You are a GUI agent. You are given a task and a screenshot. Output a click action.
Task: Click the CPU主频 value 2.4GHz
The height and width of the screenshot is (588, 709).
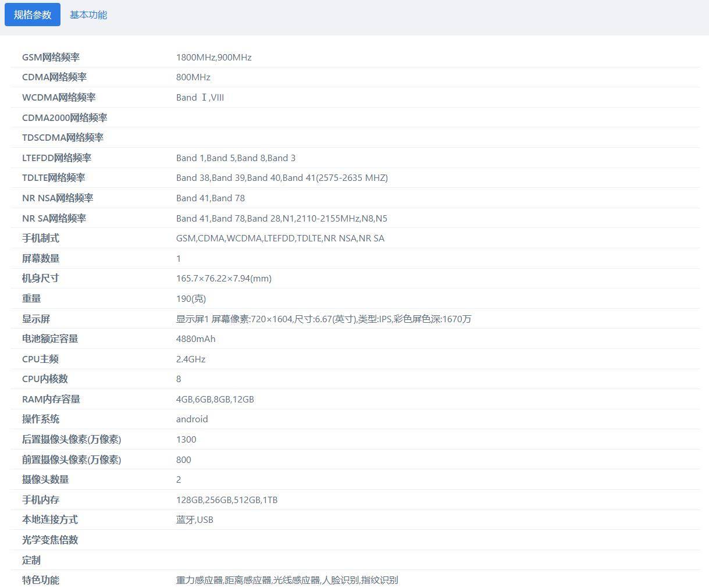pos(191,359)
